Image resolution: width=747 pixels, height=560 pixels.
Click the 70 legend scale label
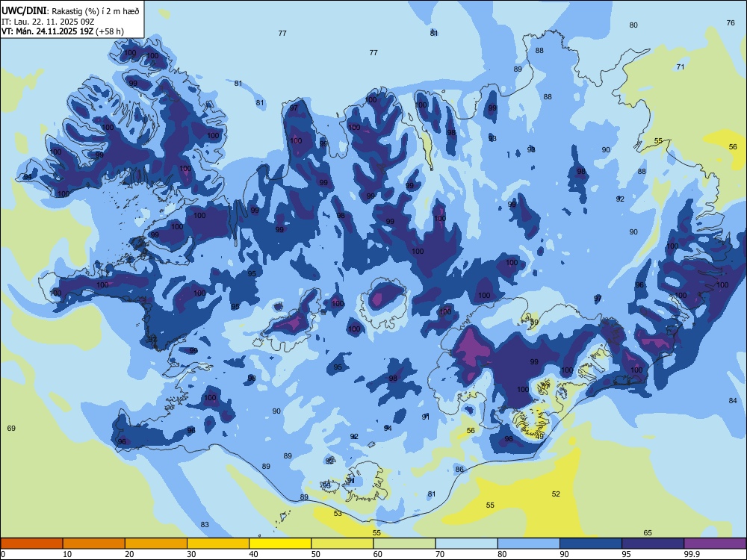[x=440, y=554]
